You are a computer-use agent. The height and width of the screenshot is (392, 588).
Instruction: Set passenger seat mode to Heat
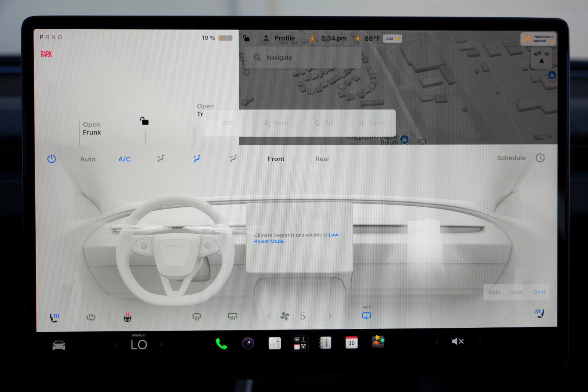tap(517, 292)
